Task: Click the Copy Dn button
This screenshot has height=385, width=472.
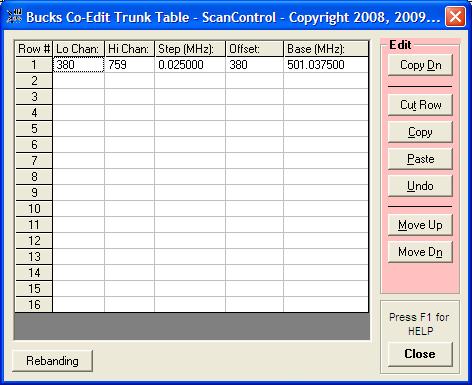Action: click(x=420, y=65)
